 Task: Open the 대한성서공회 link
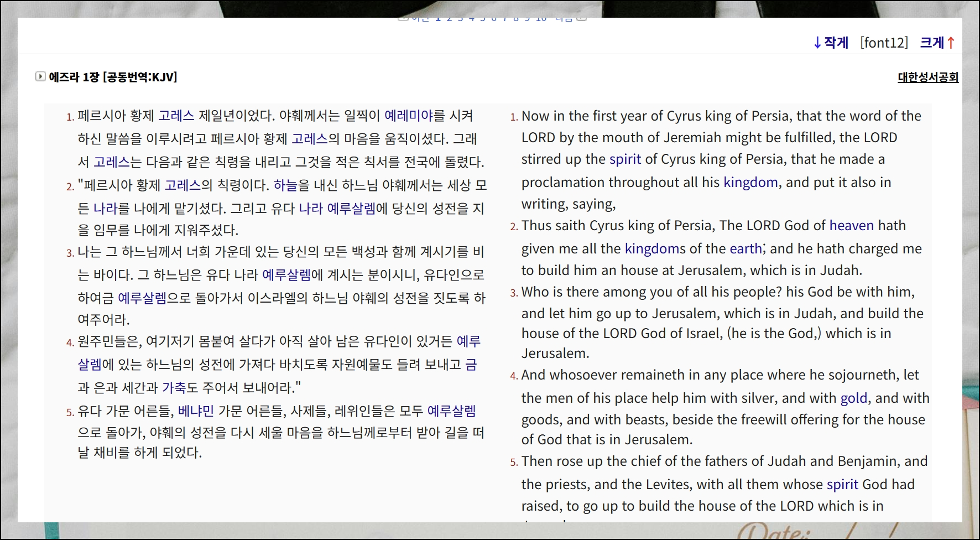pyautogui.click(x=928, y=77)
